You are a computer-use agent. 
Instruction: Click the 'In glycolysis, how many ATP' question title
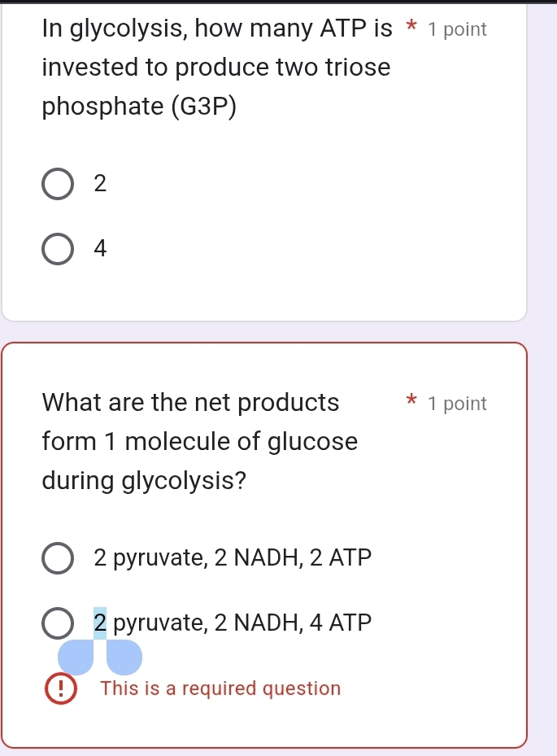coord(217,29)
